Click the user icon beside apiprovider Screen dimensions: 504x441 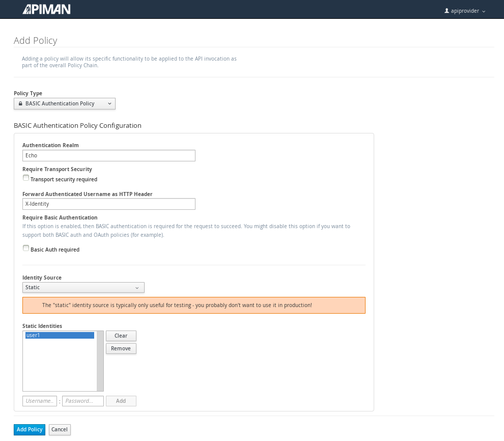(446, 11)
